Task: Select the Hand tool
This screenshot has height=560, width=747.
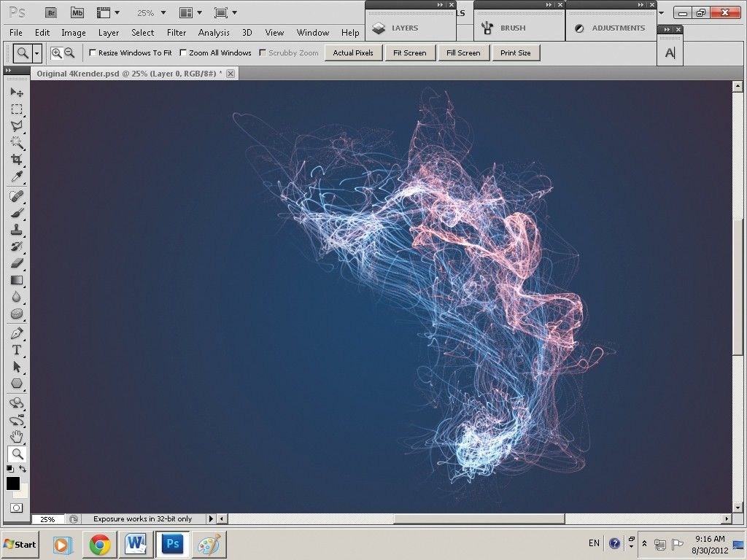Action: 17,437
